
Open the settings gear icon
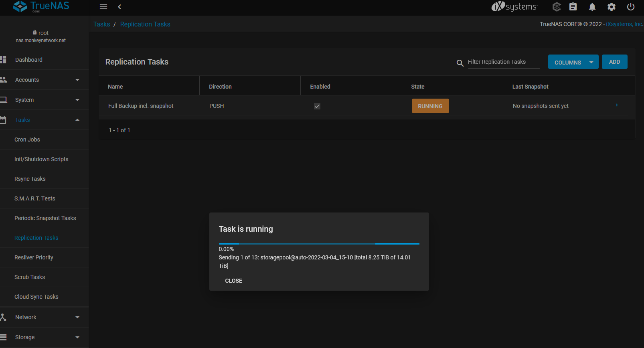point(612,6)
